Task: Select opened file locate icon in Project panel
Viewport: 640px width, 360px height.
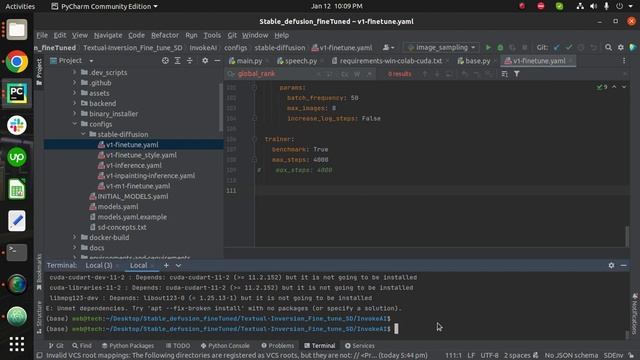Action: click(165, 60)
